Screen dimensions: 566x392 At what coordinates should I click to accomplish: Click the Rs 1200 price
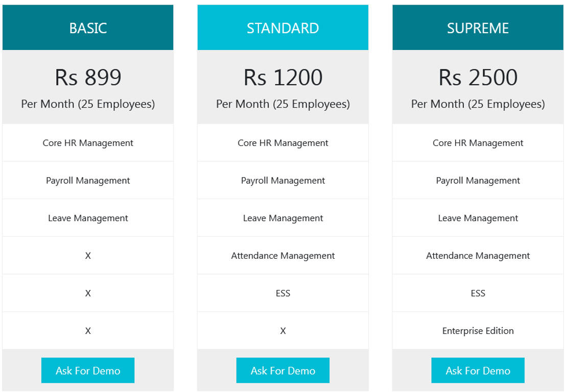click(282, 78)
